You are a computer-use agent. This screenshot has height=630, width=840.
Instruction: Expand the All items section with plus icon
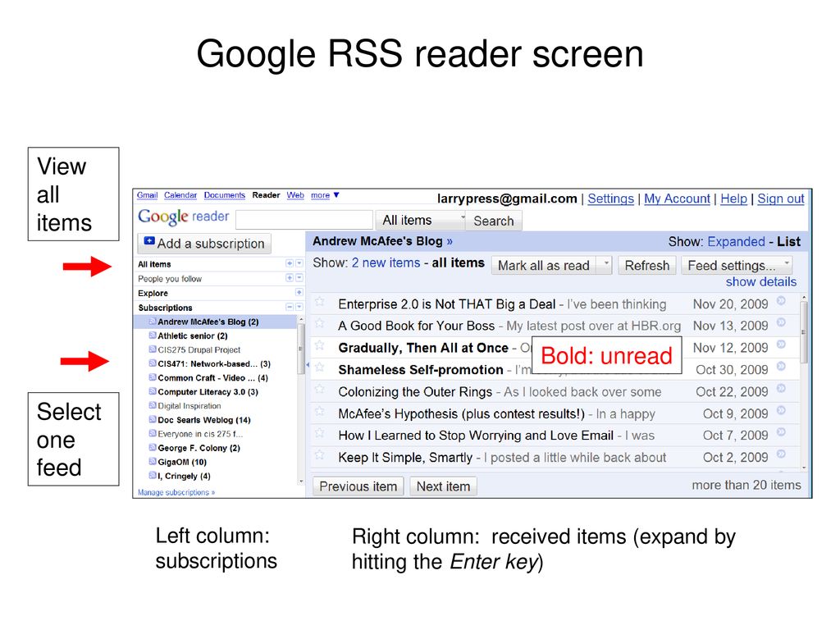[x=290, y=263]
